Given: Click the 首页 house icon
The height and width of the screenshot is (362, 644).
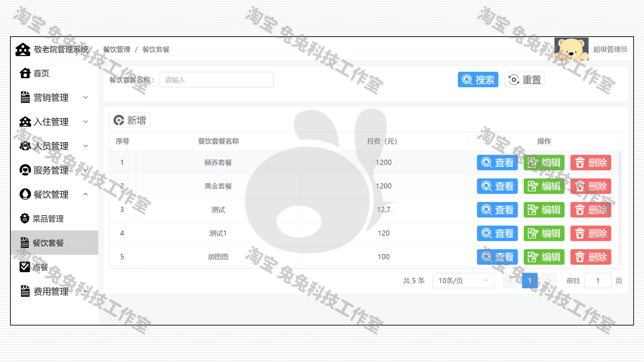Looking at the screenshot, I should click(25, 73).
